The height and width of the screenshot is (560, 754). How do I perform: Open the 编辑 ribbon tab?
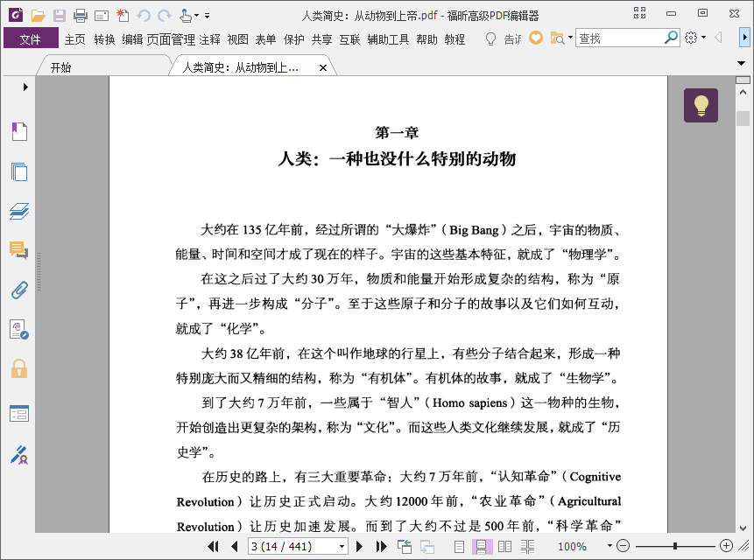(132, 39)
